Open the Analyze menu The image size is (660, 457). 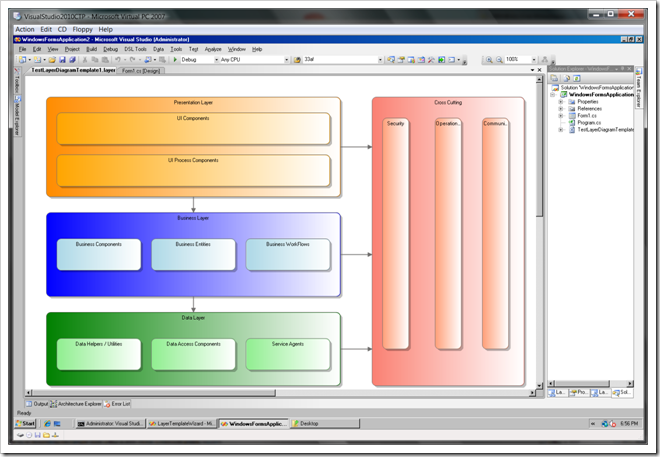213,49
